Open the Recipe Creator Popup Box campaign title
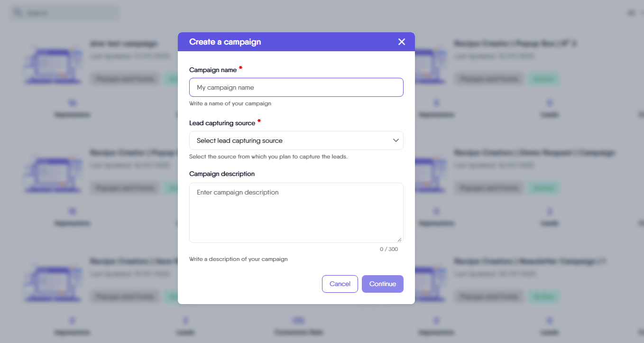 tap(515, 44)
